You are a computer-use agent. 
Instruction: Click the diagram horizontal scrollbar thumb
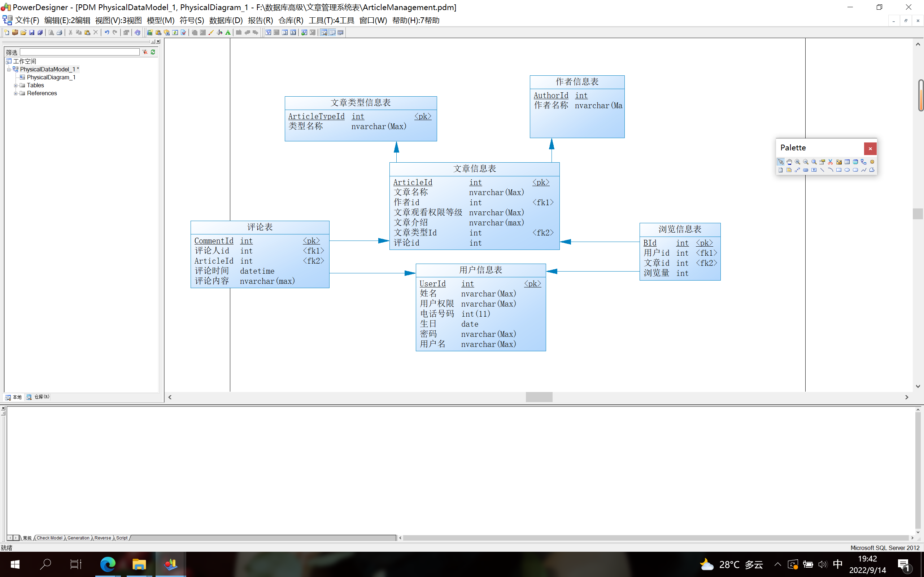539,397
